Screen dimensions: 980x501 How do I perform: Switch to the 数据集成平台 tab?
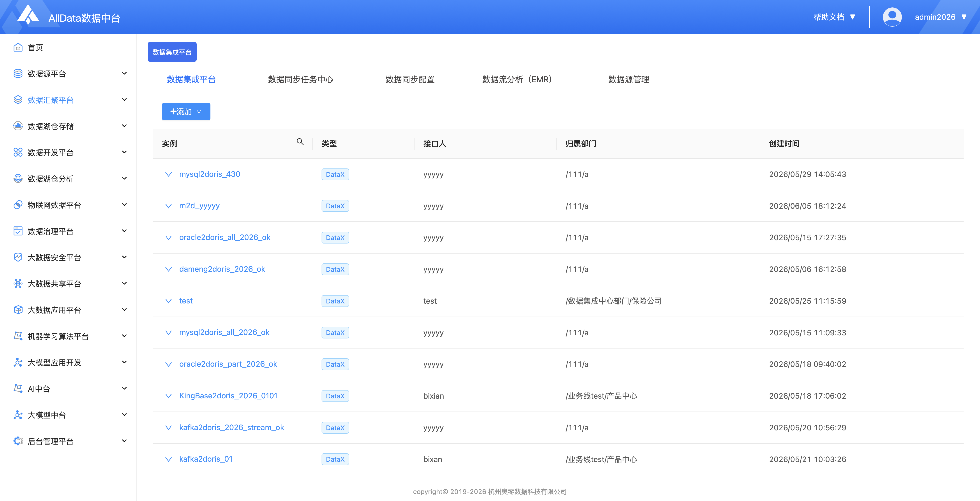(x=191, y=79)
